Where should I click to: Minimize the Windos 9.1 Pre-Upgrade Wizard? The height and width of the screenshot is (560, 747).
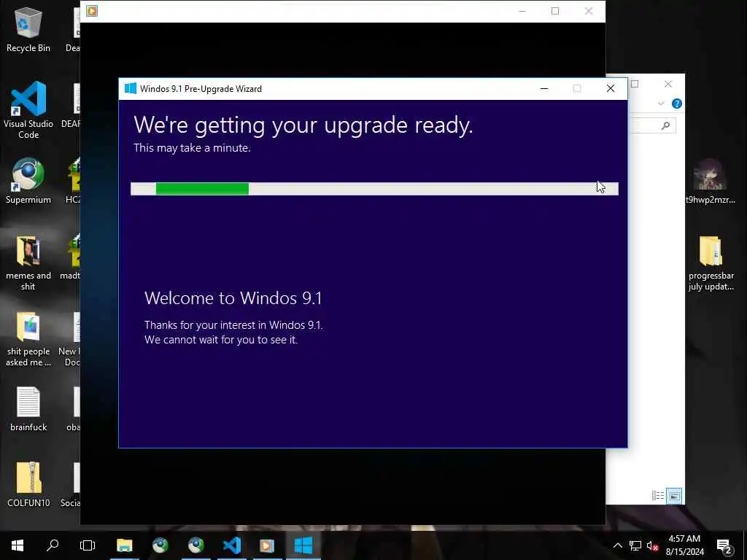[544, 88]
